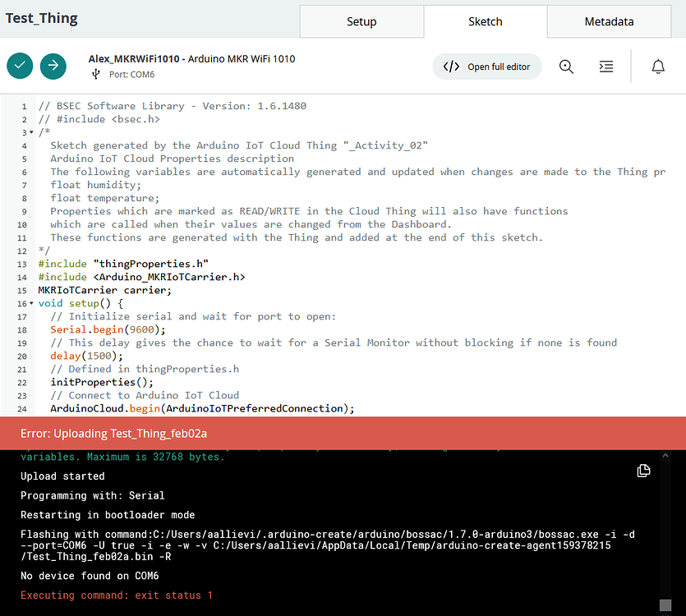686x616 pixels.
Task: Click the Open full editor button
Action: coord(487,67)
